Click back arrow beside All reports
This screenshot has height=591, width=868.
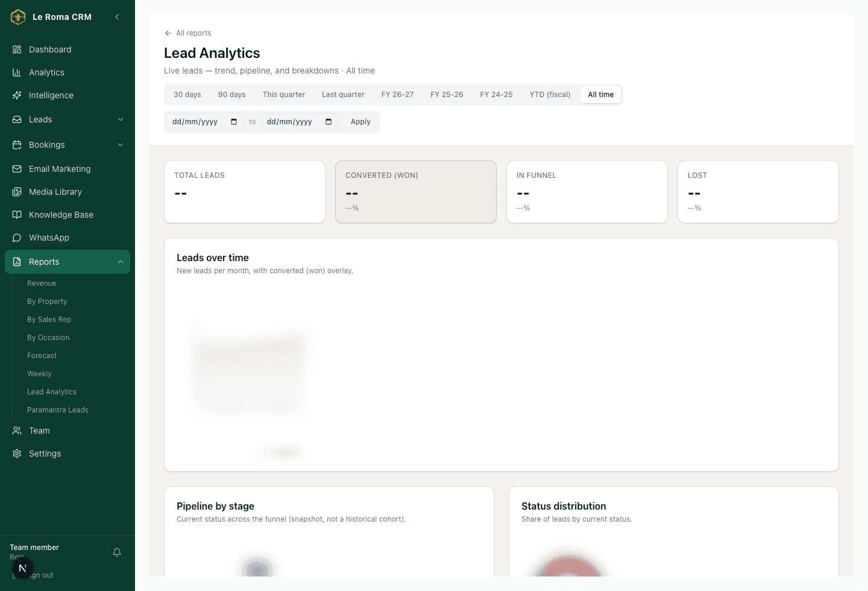click(x=168, y=33)
